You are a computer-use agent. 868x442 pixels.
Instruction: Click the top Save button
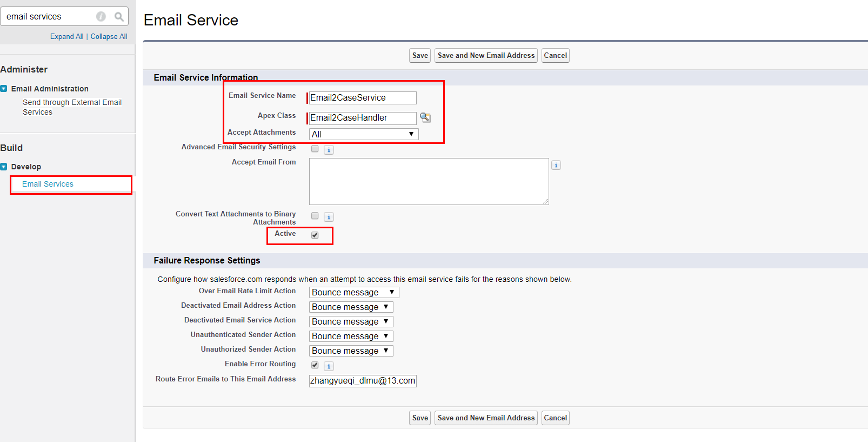420,55
